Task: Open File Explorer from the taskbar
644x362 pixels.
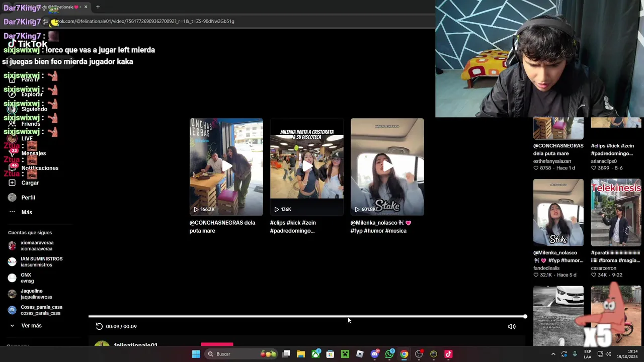Action: tap(301, 354)
